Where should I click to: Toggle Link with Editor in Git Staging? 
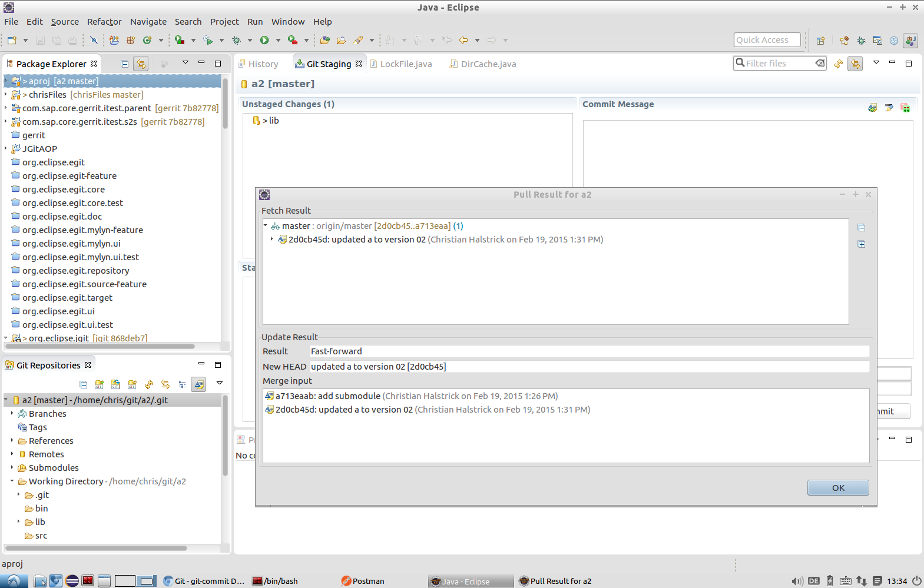coord(855,64)
